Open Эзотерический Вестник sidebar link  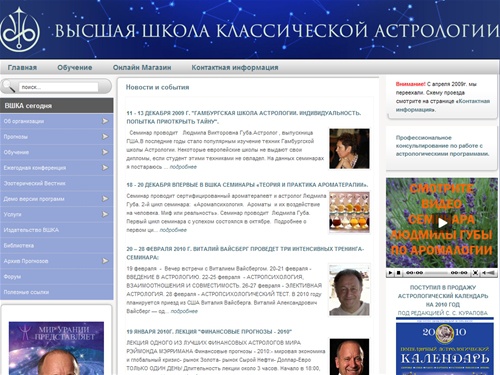coord(34,183)
